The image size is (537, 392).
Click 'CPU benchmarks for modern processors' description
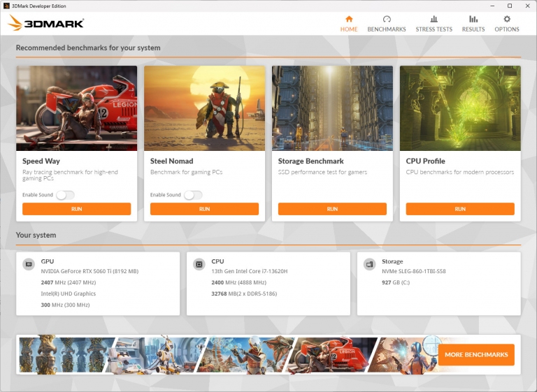[459, 172]
